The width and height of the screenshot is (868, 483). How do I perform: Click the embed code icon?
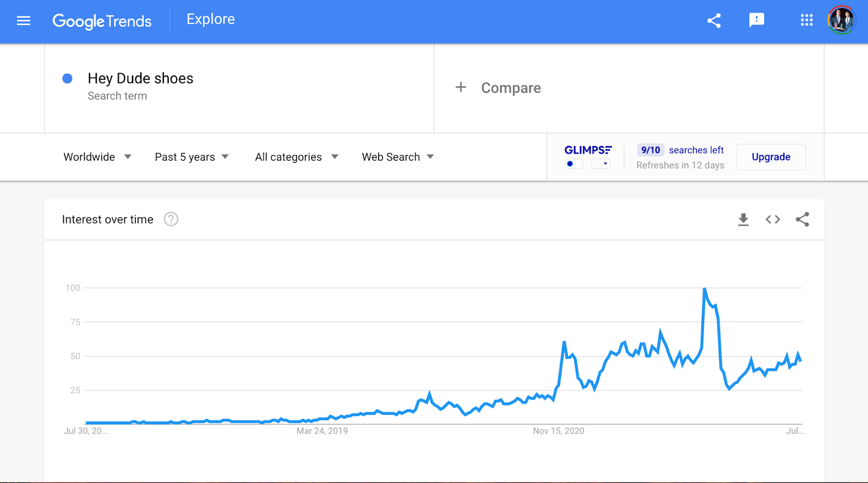point(773,219)
